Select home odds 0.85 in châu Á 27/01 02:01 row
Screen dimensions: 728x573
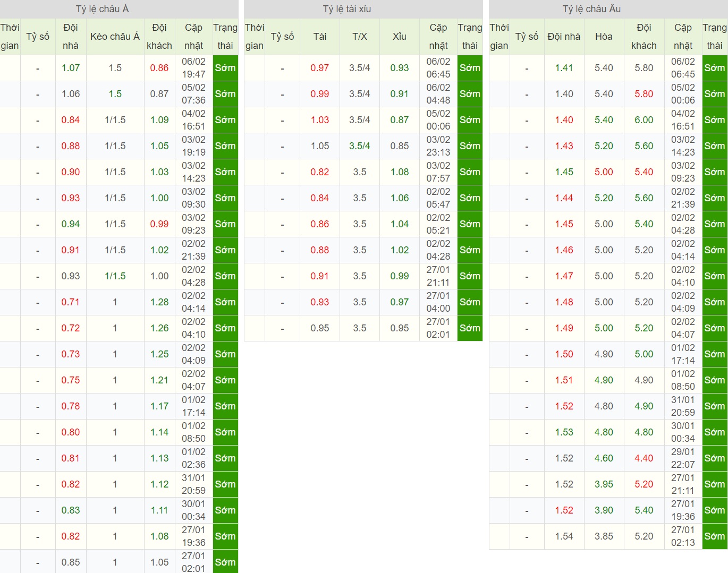(71, 562)
